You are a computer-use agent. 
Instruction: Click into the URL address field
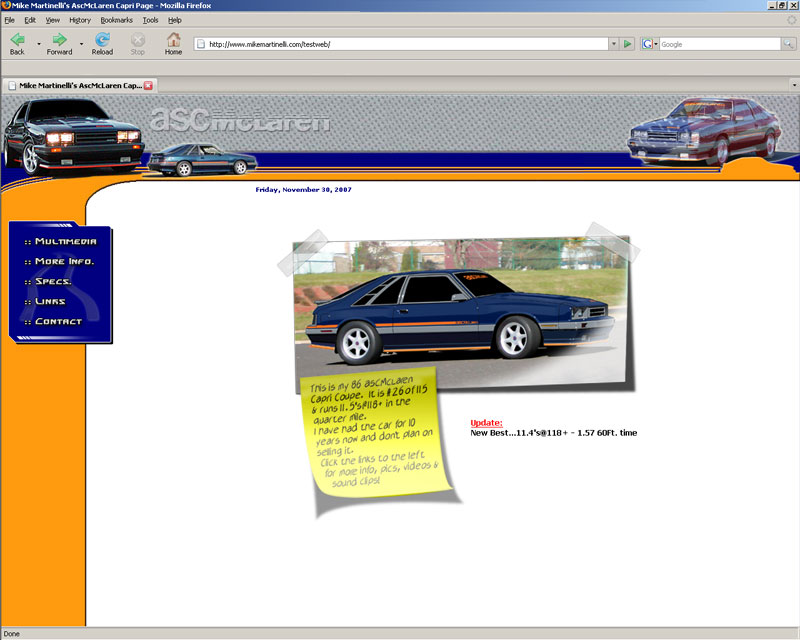[403, 44]
